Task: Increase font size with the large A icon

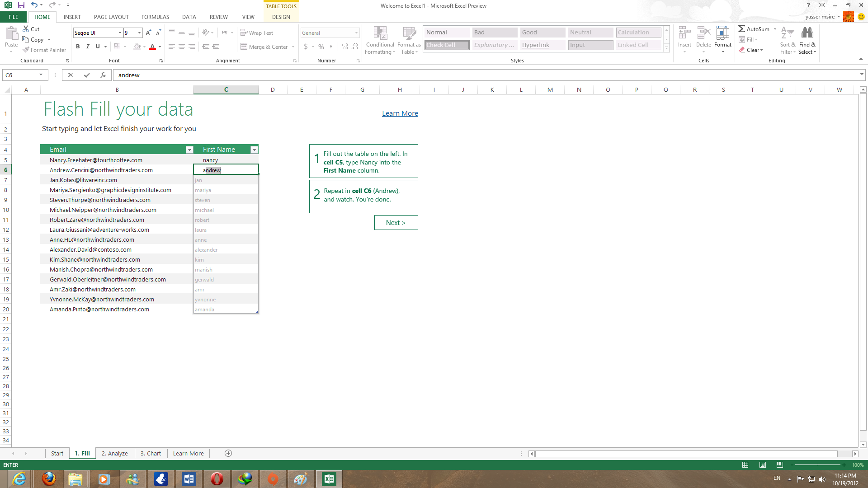Action: coord(148,33)
